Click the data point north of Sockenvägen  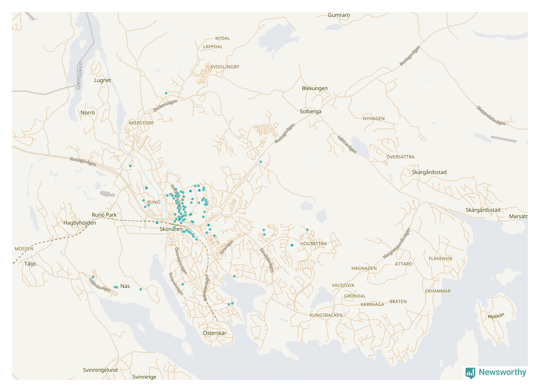coord(166,93)
